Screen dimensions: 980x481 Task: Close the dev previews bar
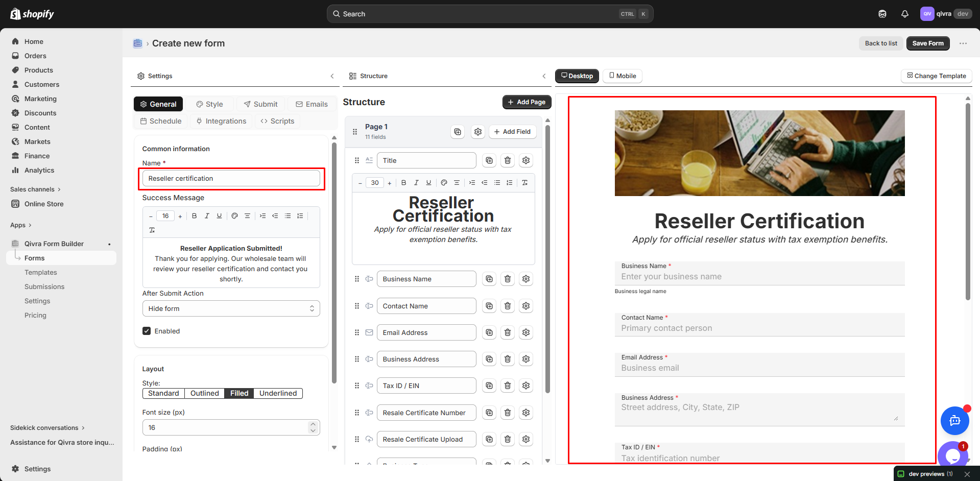click(x=967, y=474)
